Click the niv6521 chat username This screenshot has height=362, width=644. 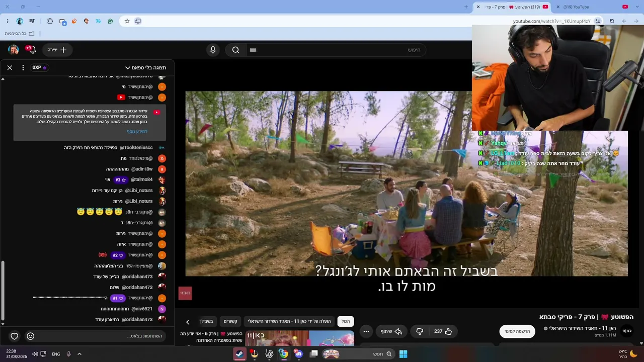tap(142, 309)
